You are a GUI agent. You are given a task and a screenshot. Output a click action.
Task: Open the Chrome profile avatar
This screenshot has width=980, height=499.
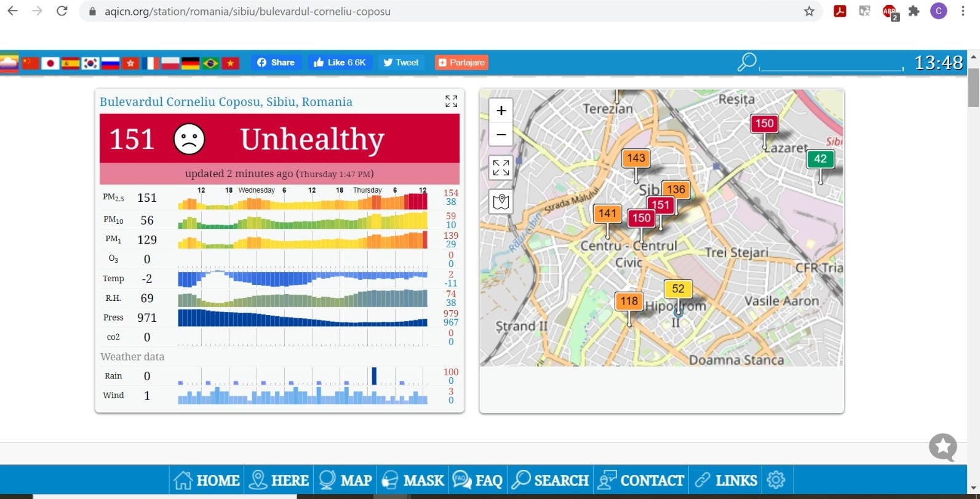938,11
